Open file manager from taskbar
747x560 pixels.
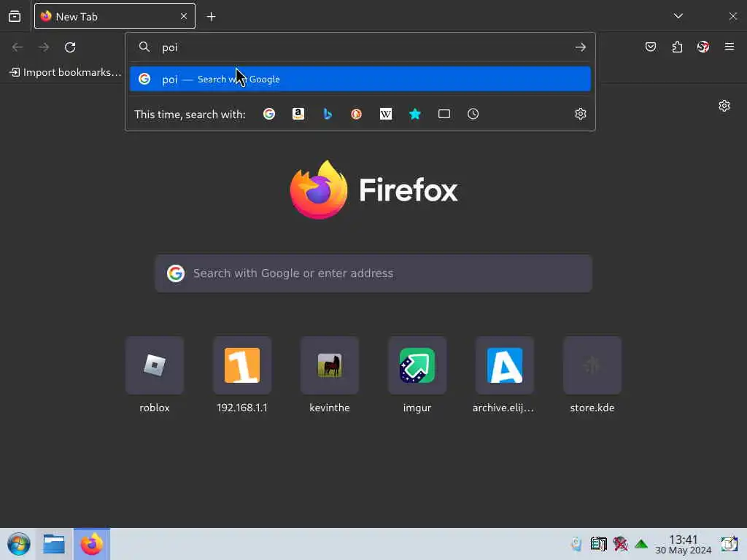(54, 544)
